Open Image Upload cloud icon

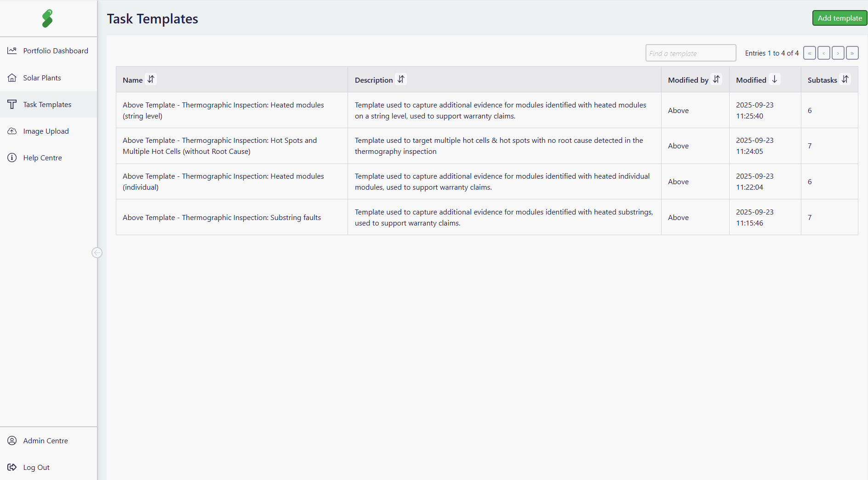click(12, 131)
